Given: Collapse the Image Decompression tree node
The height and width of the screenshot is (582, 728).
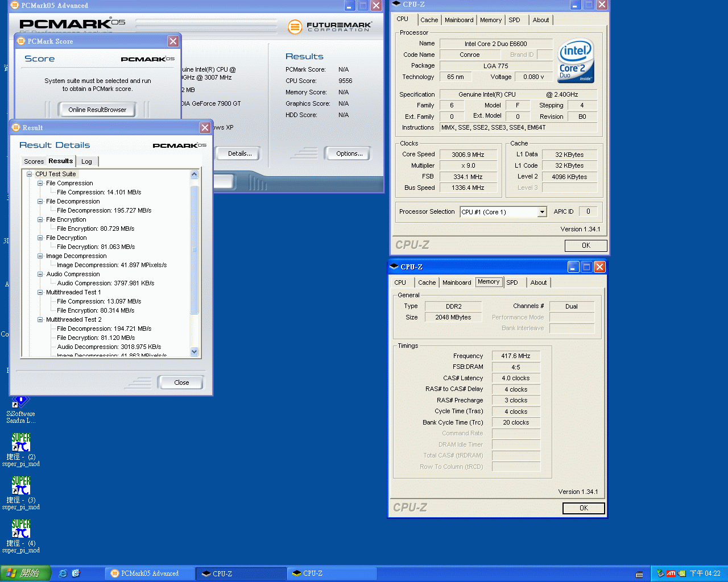Looking at the screenshot, I should point(40,256).
